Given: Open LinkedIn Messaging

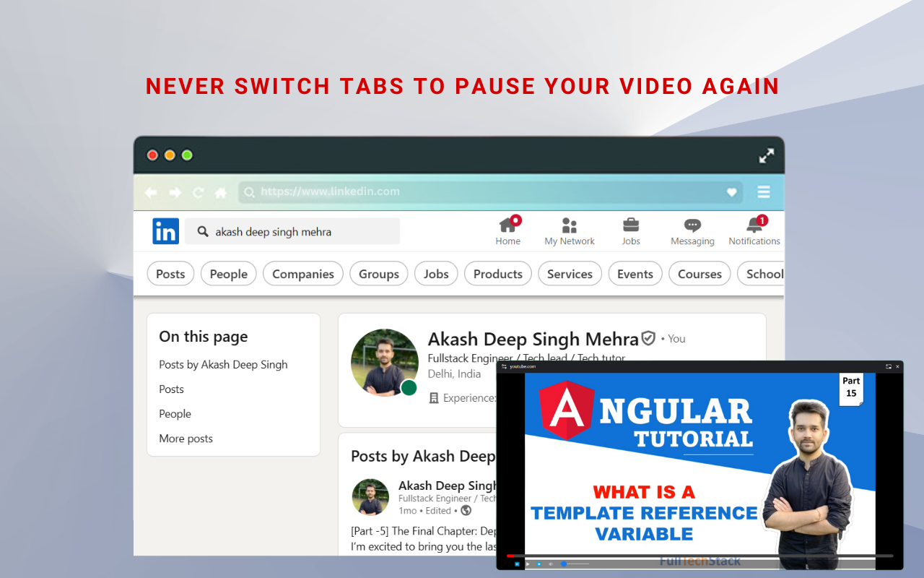Looking at the screenshot, I should point(692,230).
